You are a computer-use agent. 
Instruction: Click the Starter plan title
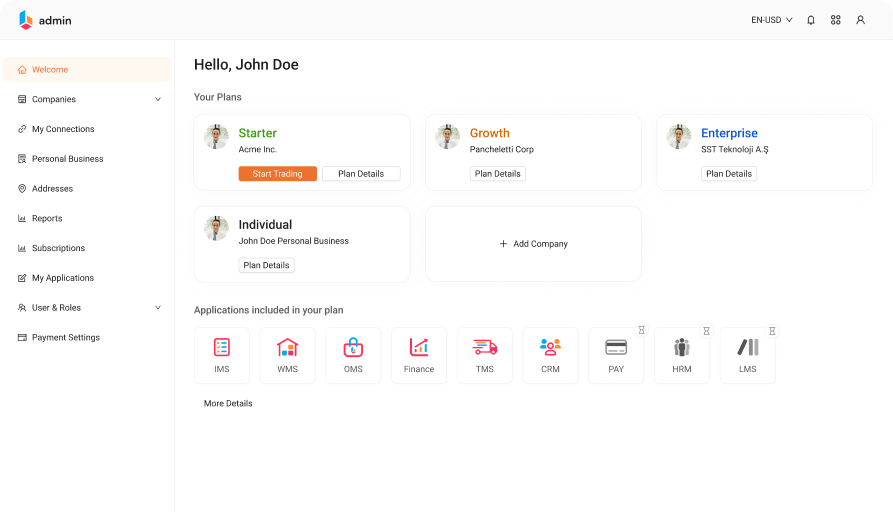pos(257,133)
